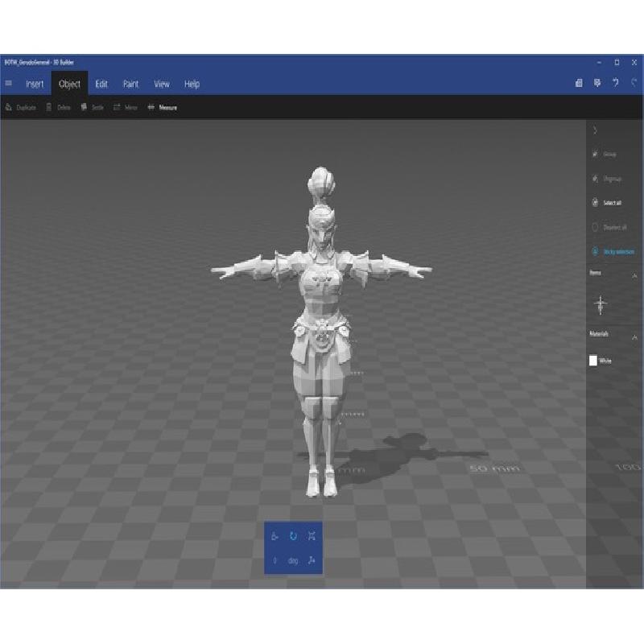Activate the Measure tool
The height and width of the screenshot is (644, 644).
[x=163, y=108]
